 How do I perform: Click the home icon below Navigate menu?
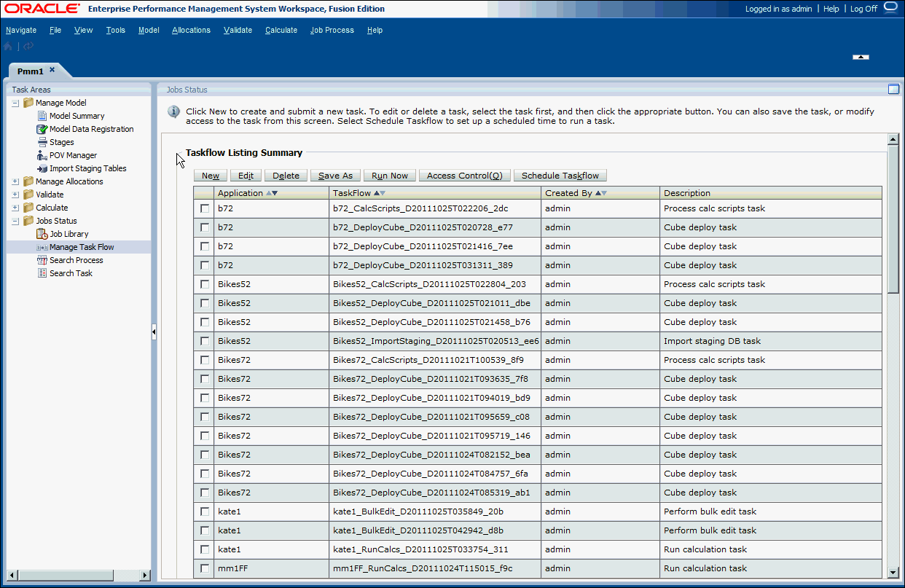[x=8, y=46]
